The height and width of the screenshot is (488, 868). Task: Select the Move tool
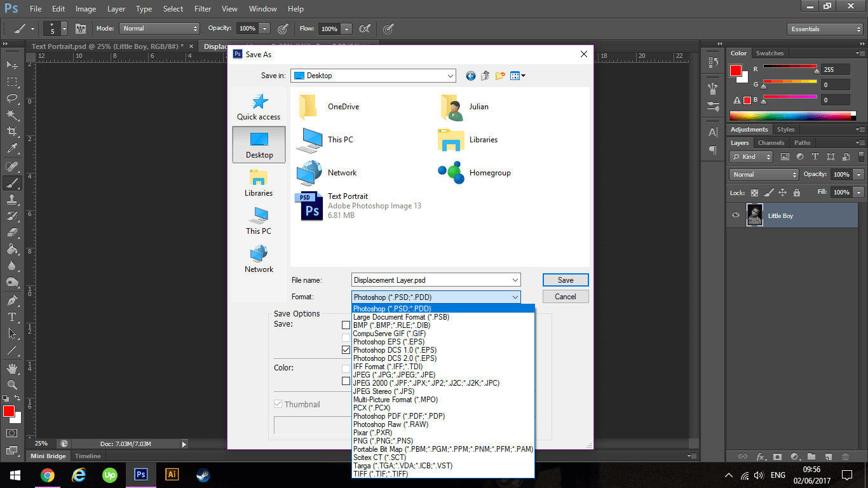point(12,65)
